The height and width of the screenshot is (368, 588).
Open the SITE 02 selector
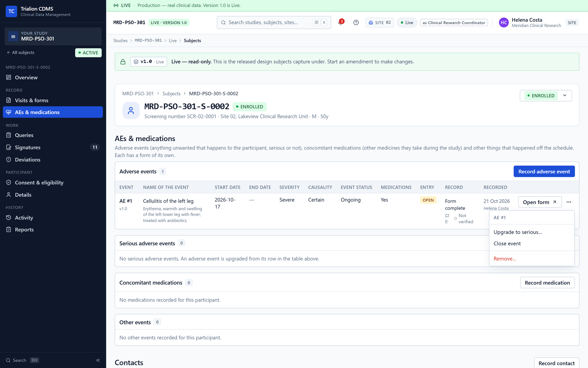[380, 22]
